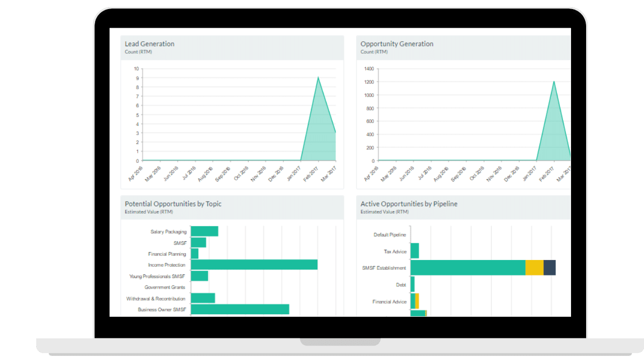
Task: Click the Opportunity Generation panel title
Action: [396, 44]
